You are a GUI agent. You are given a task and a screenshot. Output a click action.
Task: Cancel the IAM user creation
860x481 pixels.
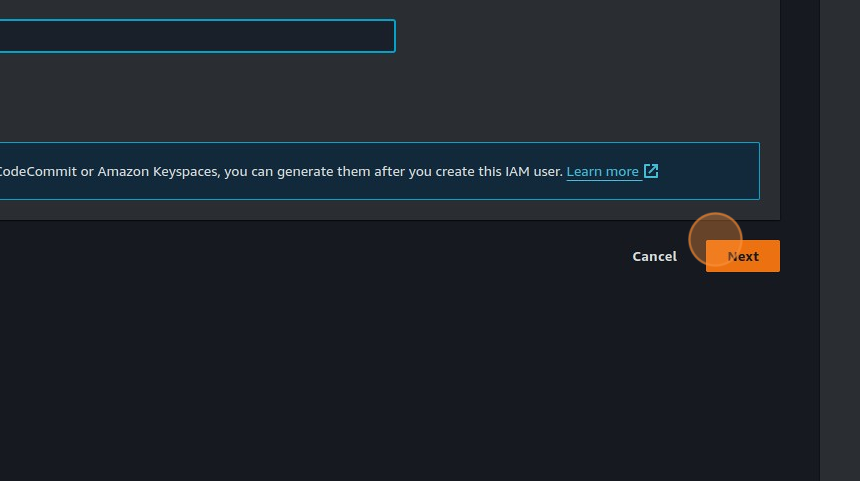(654, 256)
